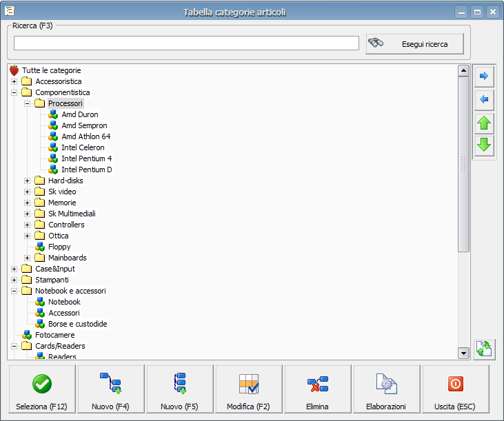Click the Amd Duron cubes icon
504x421 pixels.
53,114
